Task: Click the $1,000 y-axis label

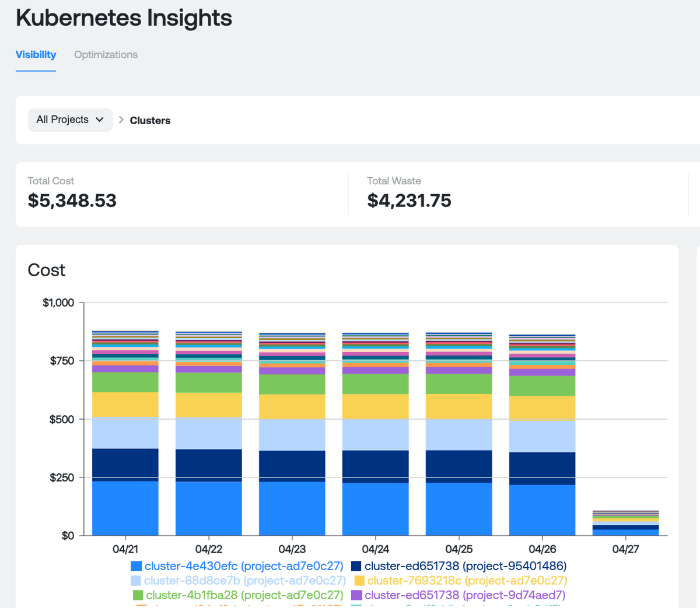Action: pyautogui.click(x=58, y=303)
